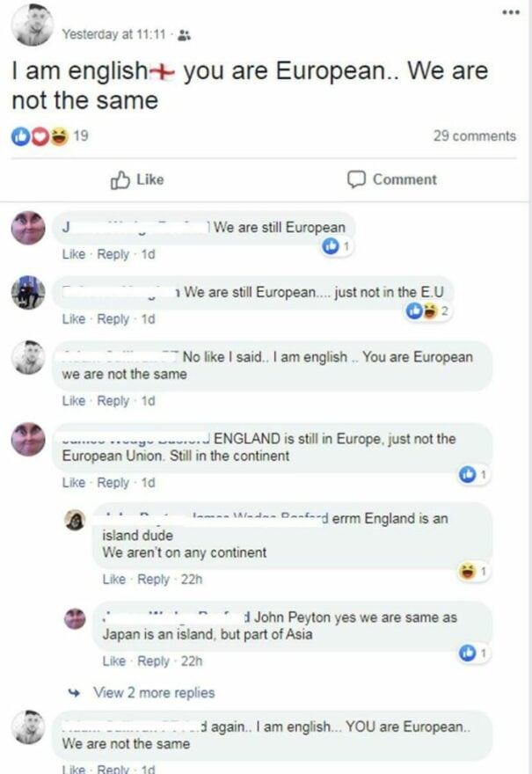The width and height of the screenshot is (532, 774).
Task: Click the Comment button with speech bubble
Action: pyautogui.click(x=392, y=179)
